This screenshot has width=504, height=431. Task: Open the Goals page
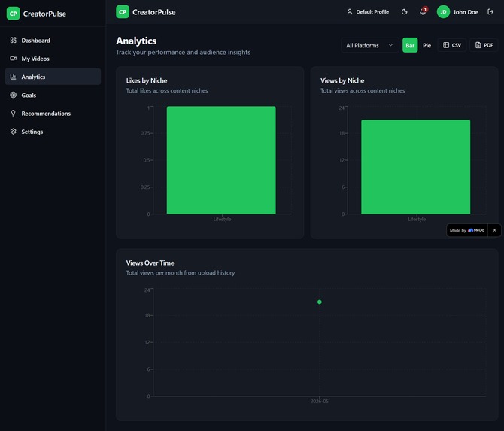(53, 95)
